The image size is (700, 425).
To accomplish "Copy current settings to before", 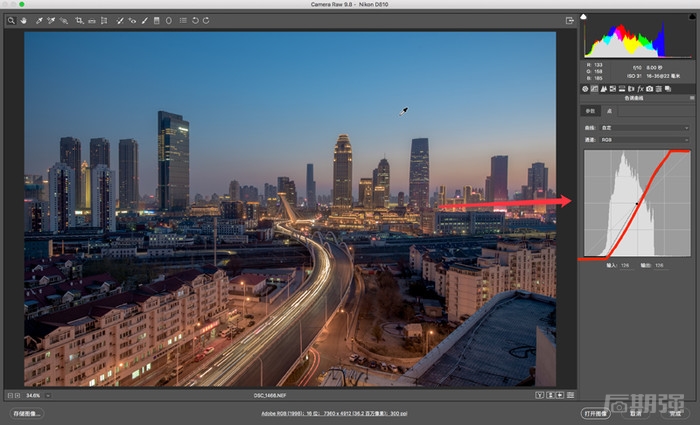I will pyautogui.click(x=560, y=395).
